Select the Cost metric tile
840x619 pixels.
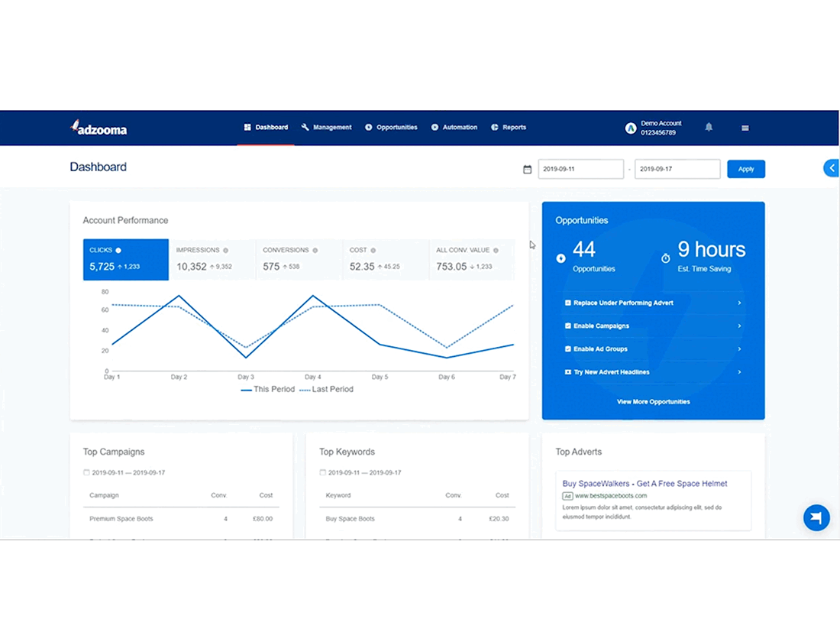click(386, 259)
